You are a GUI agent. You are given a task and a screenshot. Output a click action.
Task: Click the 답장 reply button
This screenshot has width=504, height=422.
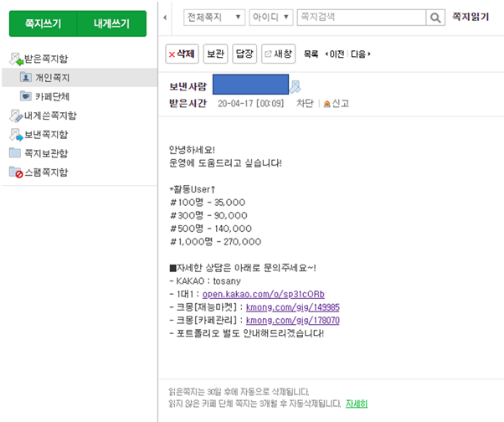click(x=244, y=54)
